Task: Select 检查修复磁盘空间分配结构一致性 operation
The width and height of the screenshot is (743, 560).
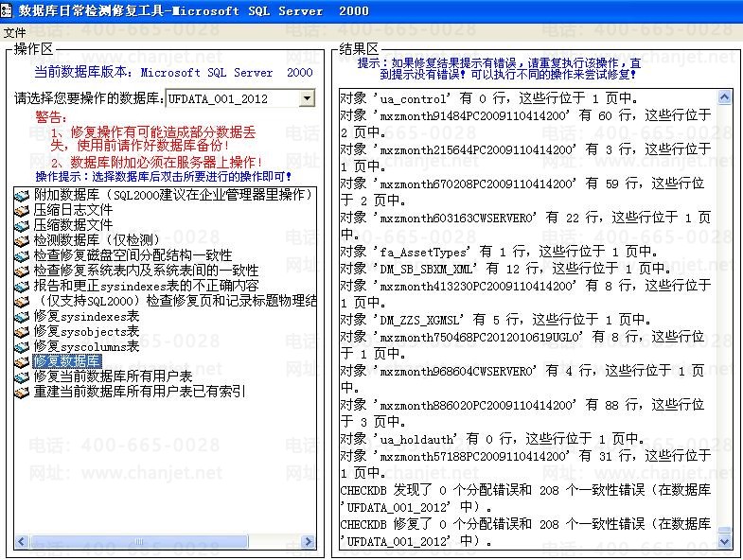Action: click(x=133, y=255)
